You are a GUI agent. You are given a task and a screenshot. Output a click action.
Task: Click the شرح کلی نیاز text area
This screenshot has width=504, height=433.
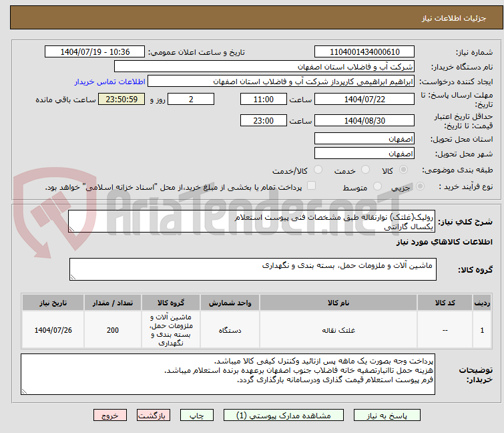(252, 221)
